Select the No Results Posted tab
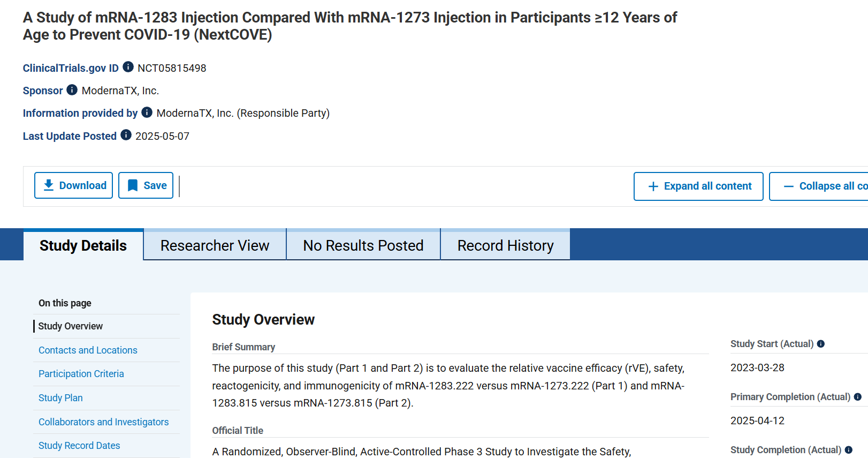 [x=363, y=245]
